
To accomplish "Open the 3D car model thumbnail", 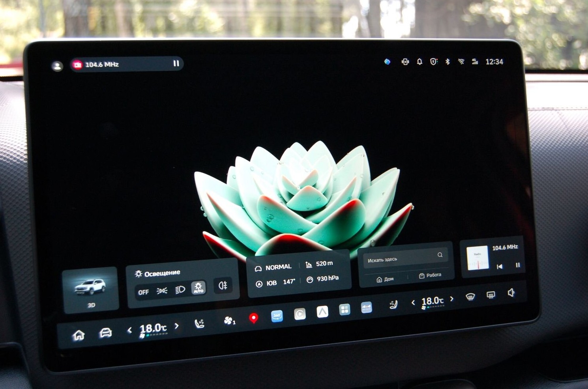I will 90,290.
